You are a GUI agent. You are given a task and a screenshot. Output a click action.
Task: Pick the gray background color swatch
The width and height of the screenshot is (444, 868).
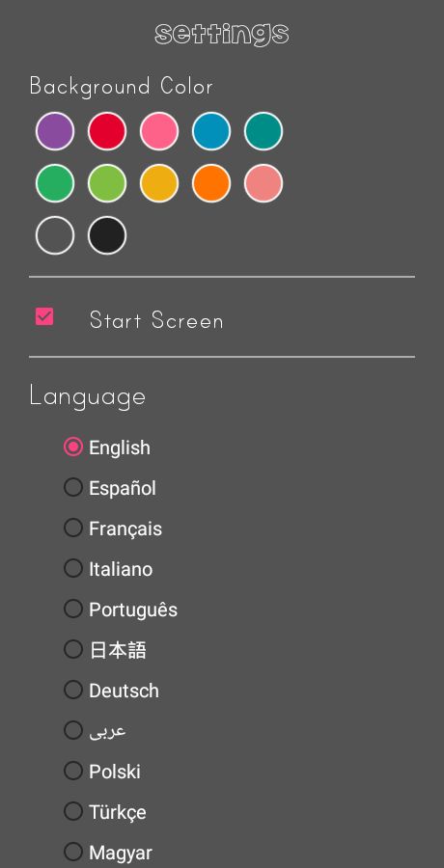point(55,235)
